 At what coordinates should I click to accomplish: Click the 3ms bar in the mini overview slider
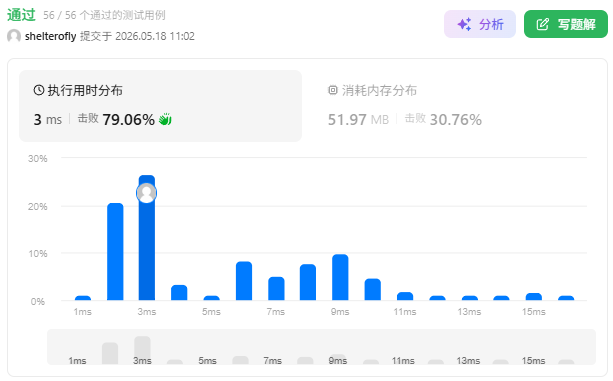click(142, 350)
